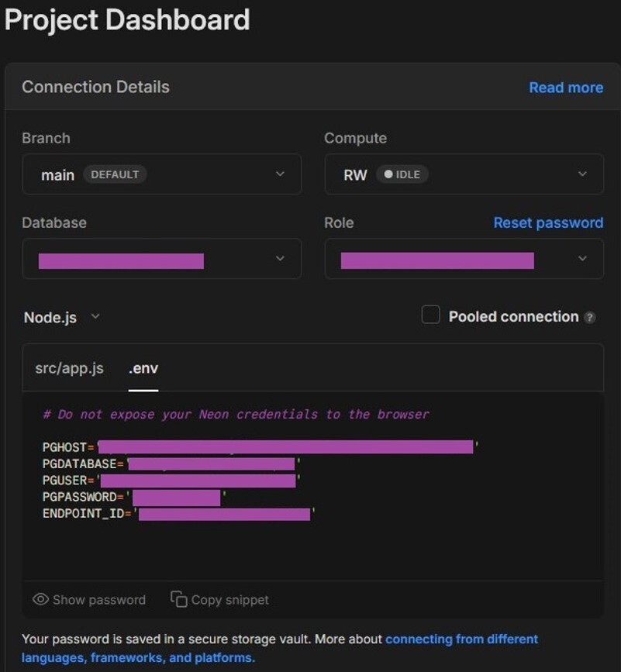Click the Read more link

point(565,88)
